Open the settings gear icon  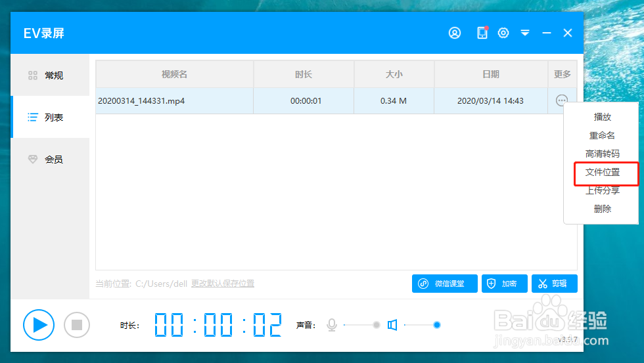tap(503, 33)
